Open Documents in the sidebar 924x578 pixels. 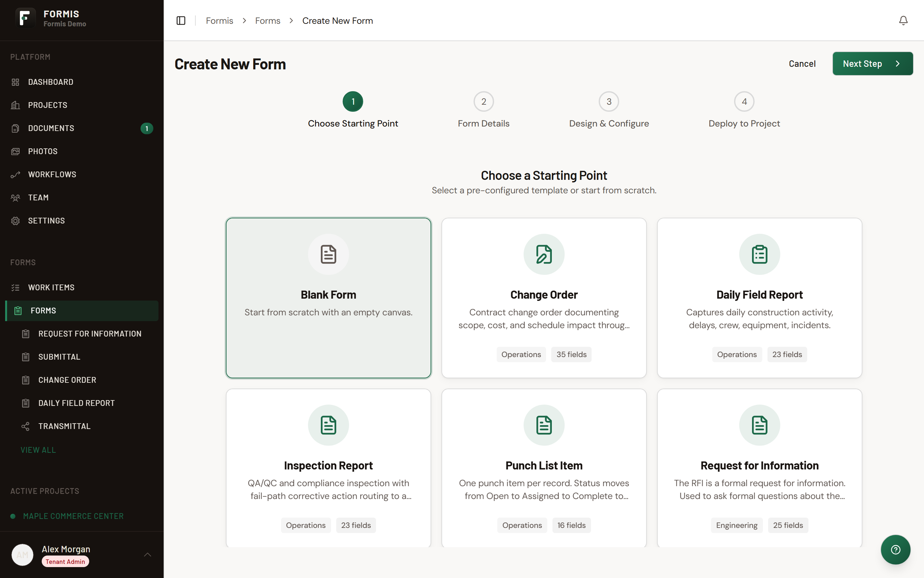82,128
